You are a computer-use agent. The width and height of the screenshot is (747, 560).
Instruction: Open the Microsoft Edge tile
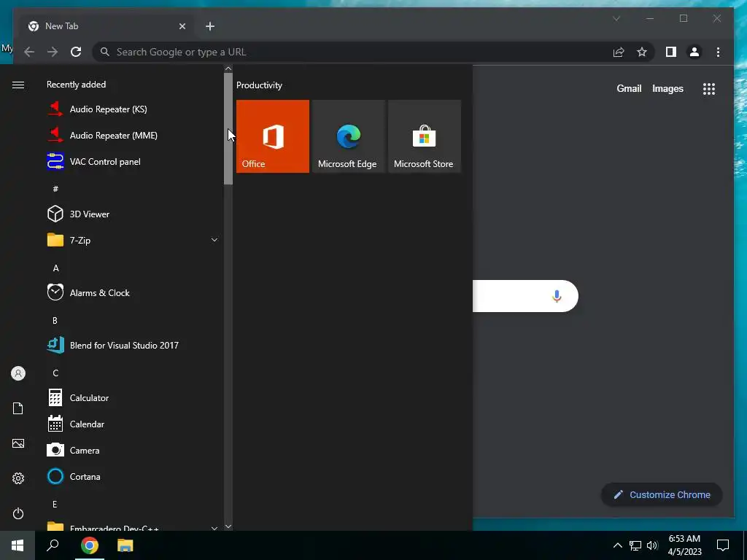tap(348, 136)
